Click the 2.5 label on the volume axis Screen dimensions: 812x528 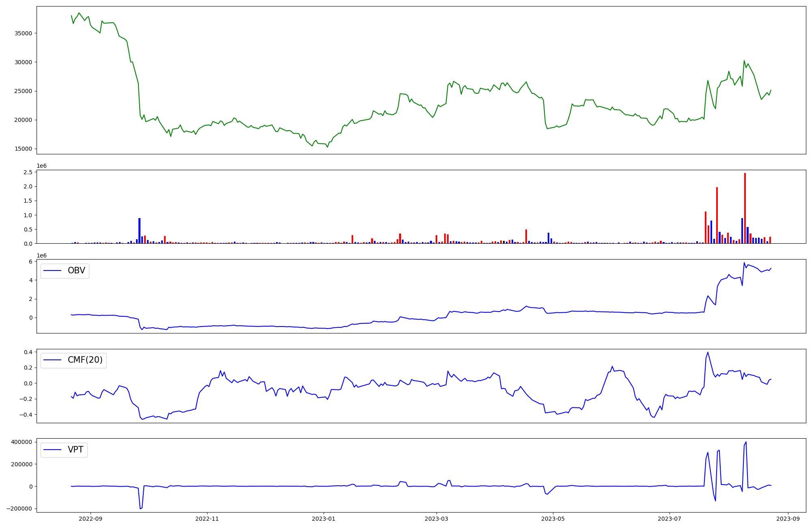[x=28, y=172]
